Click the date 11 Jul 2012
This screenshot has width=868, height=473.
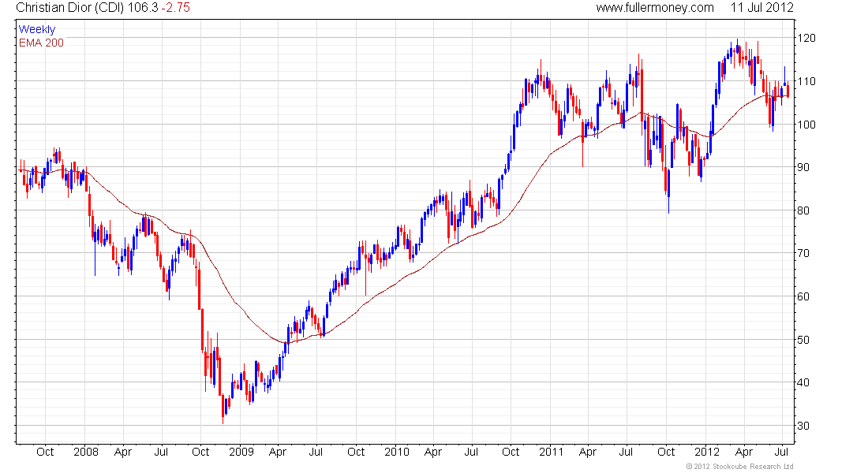[761, 8]
